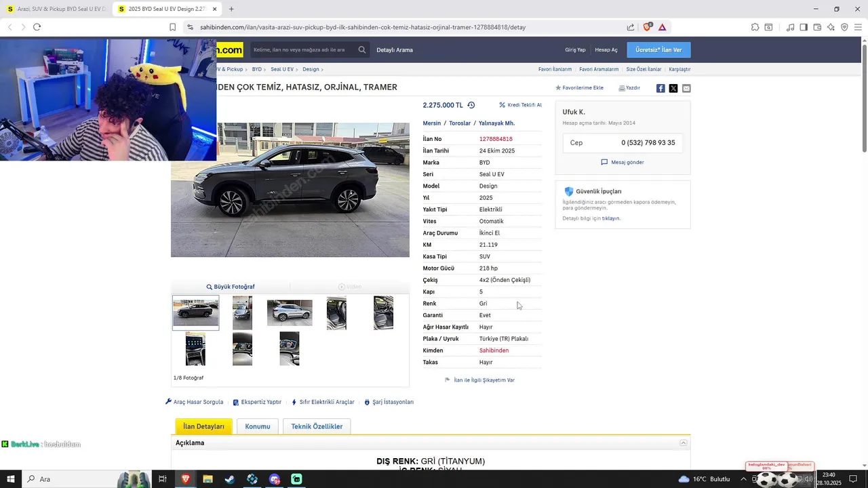Image resolution: width=868 pixels, height=488 pixels.
Task: Select the silver front-view car thumbnail
Action: coord(290,313)
